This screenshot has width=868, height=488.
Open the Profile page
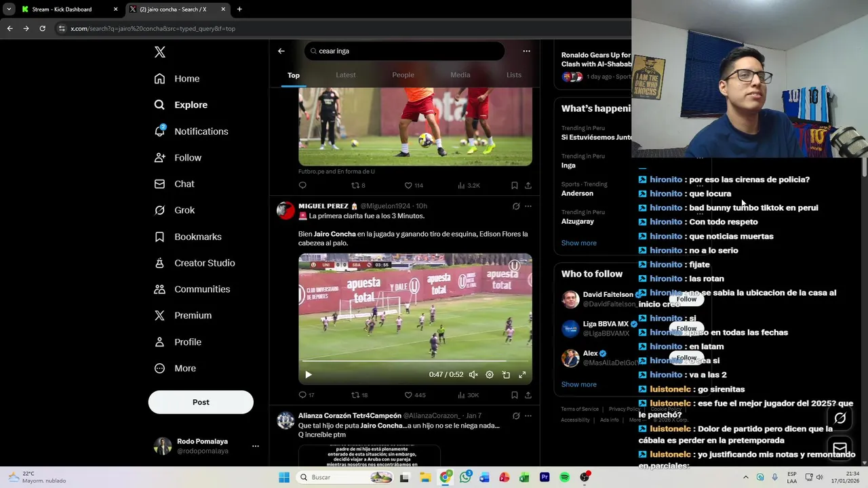pos(178,342)
